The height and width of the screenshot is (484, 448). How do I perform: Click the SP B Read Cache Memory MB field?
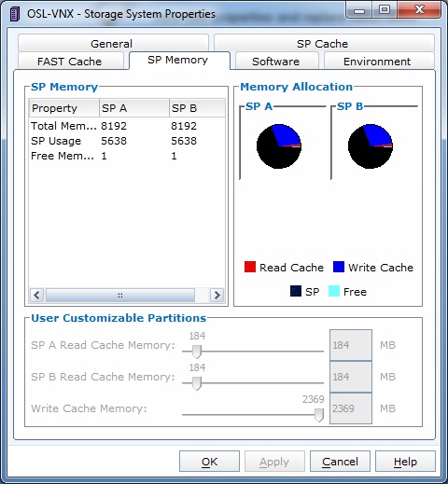pos(351,377)
